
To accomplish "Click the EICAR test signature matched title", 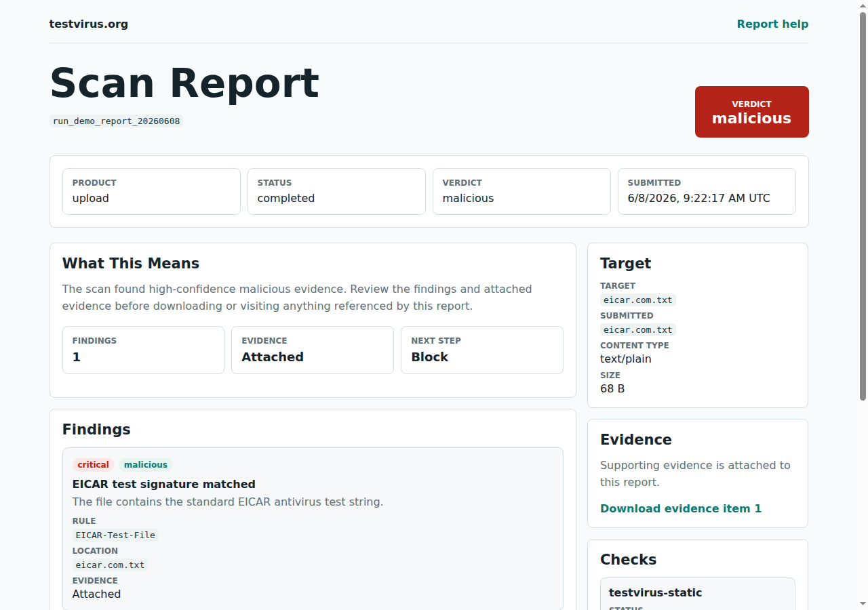I will tap(164, 484).
